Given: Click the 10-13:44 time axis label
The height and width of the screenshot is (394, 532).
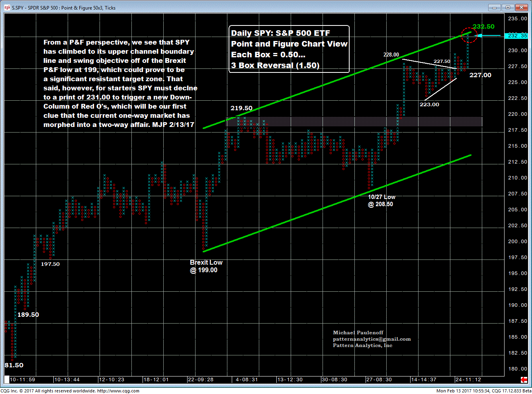Looking at the screenshot, I should 67,379.
